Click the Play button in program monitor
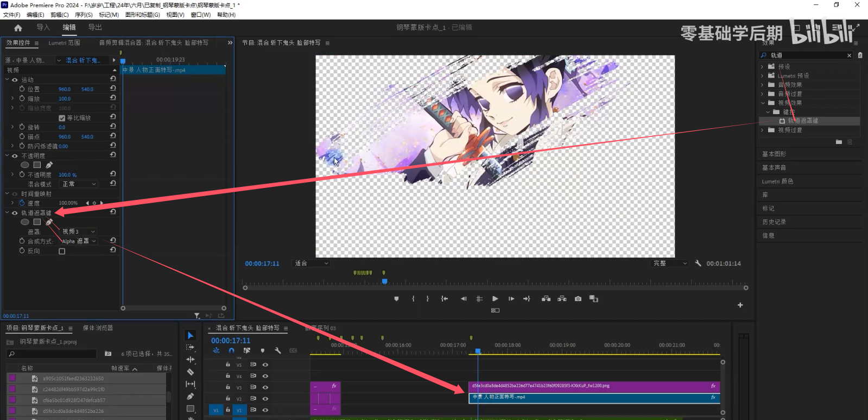 point(495,299)
